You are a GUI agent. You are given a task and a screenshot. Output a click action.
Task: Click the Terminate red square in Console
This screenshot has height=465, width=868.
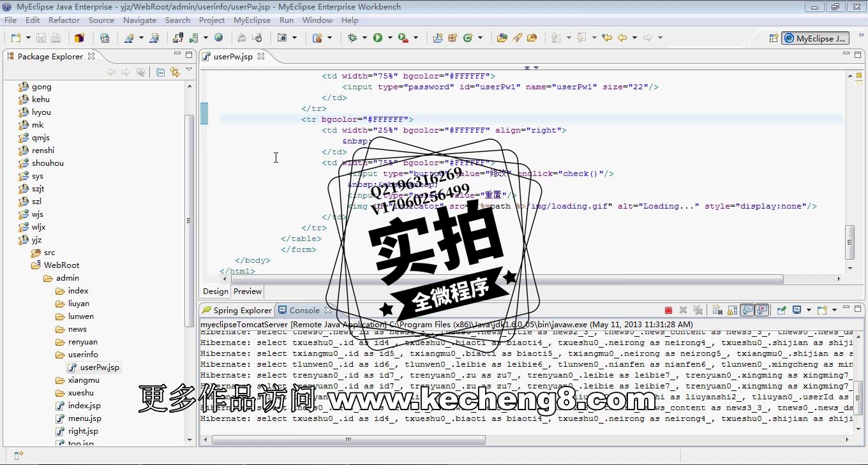coord(668,310)
